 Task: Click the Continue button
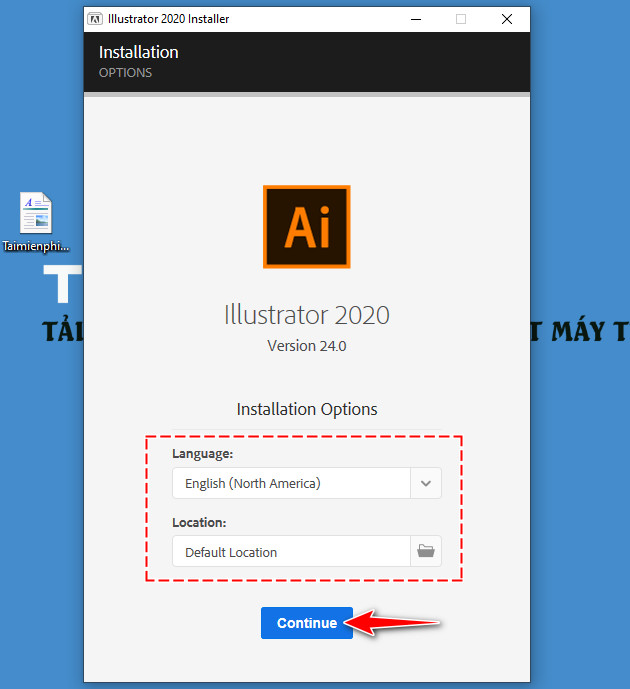coord(307,623)
